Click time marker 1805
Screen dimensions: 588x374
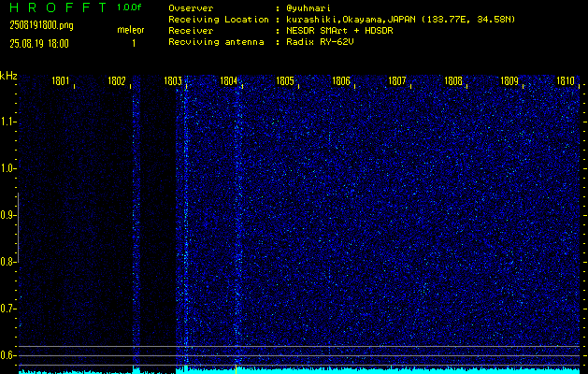pyautogui.click(x=285, y=81)
